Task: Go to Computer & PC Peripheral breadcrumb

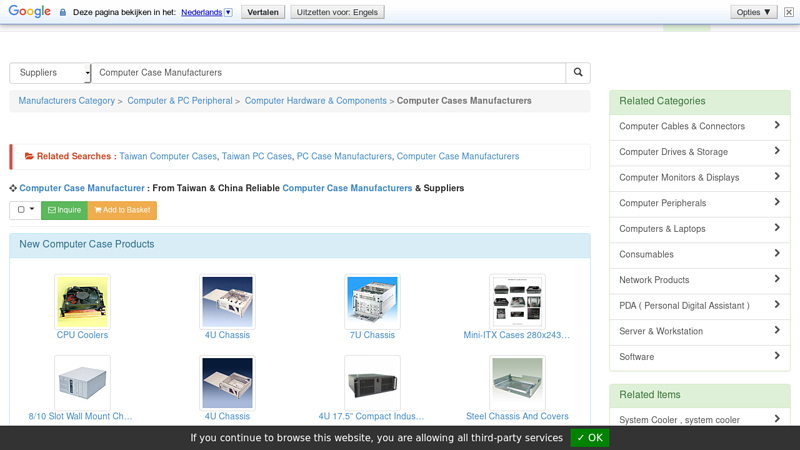Action: pyautogui.click(x=180, y=101)
